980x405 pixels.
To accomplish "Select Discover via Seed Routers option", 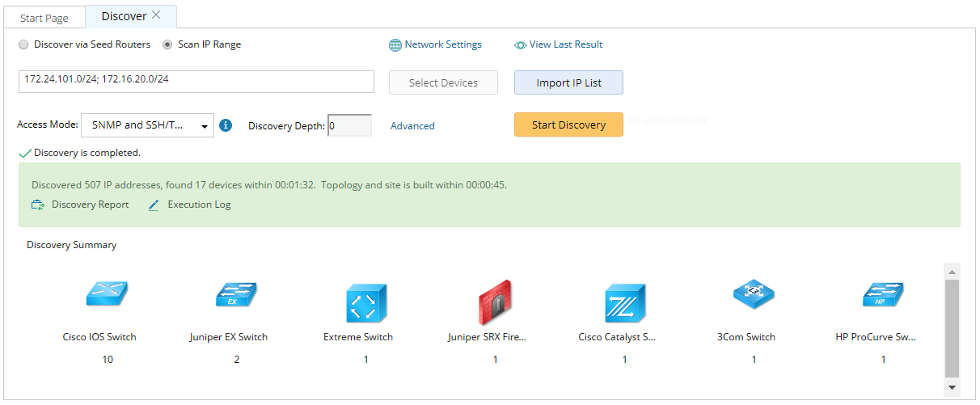I will 23,44.
